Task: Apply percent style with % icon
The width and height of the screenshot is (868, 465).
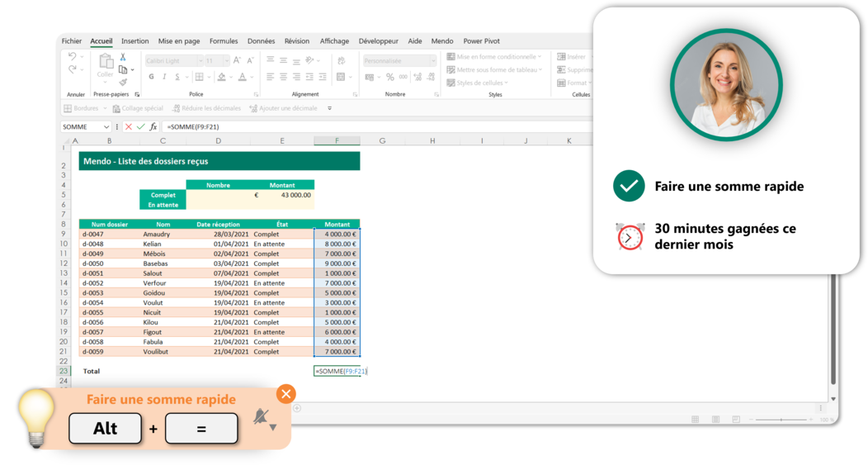Action: (x=390, y=77)
